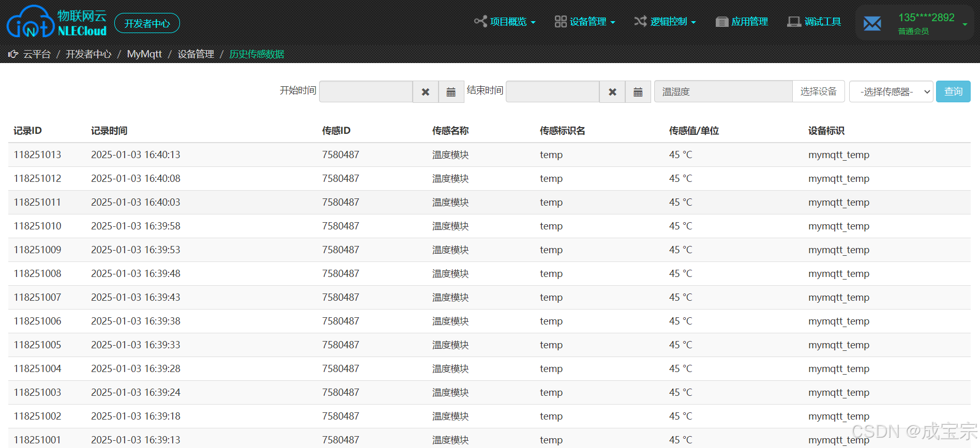Click the 温湿度 device field
980x448 pixels.
723,91
